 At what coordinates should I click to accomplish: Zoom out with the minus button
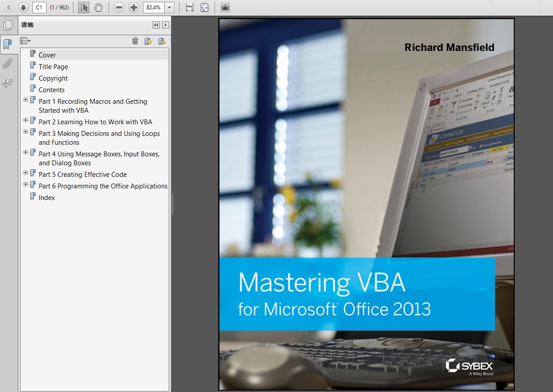tap(119, 7)
